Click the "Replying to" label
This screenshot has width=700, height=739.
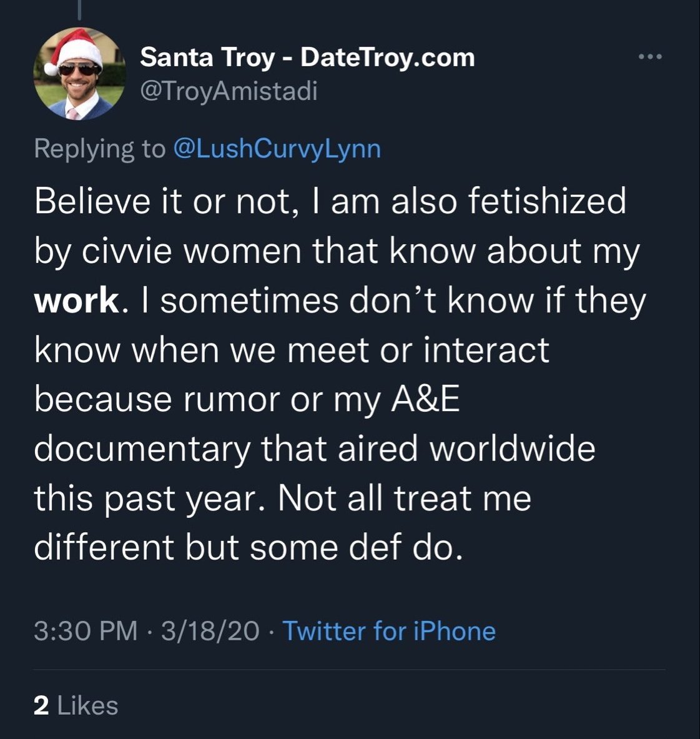coord(100,149)
